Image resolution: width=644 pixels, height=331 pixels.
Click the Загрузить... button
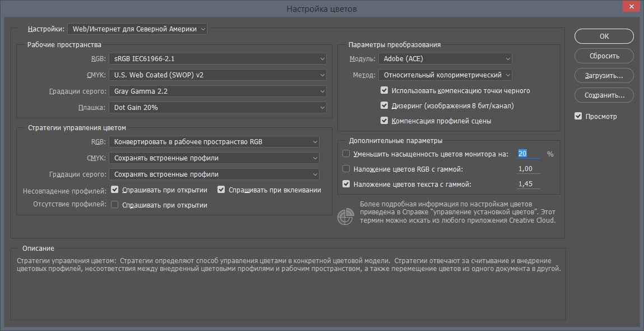tap(604, 76)
